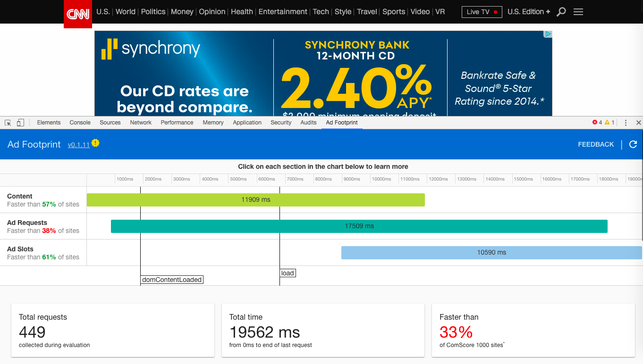Go to the Politics section
Image resolution: width=643 pixels, height=364 pixels.
point(153,12)
